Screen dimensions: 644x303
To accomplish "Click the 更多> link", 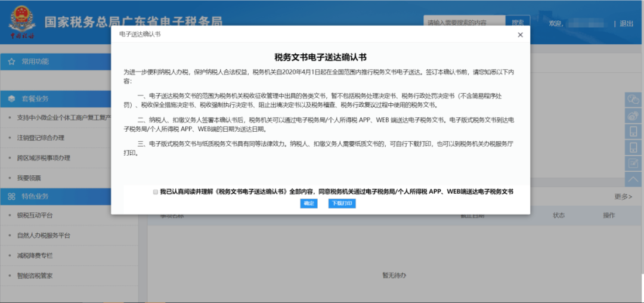I will pos(623,196).
